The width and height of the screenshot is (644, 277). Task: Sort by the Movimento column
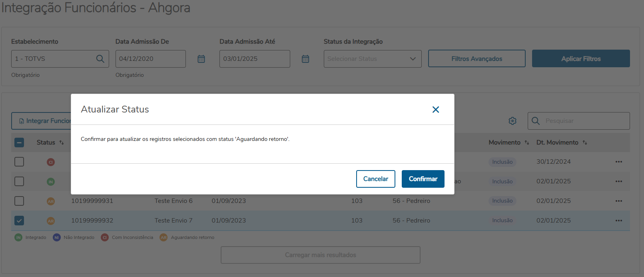coord(526,143)
